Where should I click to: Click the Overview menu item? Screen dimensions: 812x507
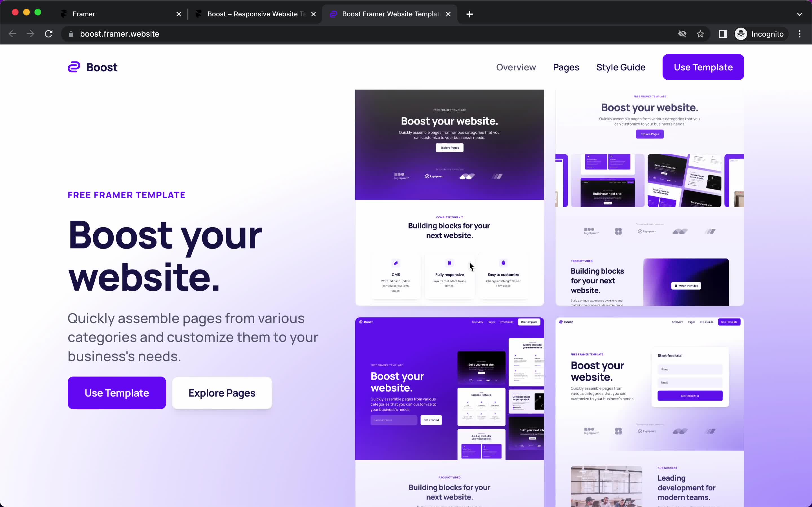[x=516, y=67]
